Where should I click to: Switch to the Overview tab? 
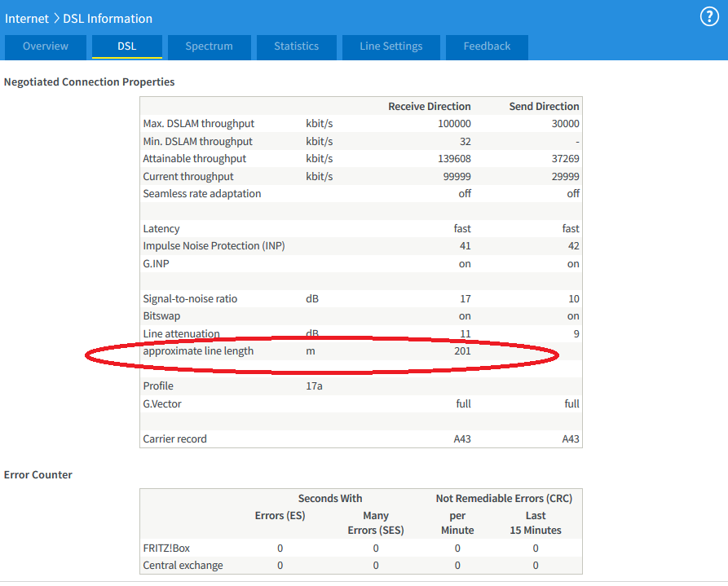pos(46,46)
